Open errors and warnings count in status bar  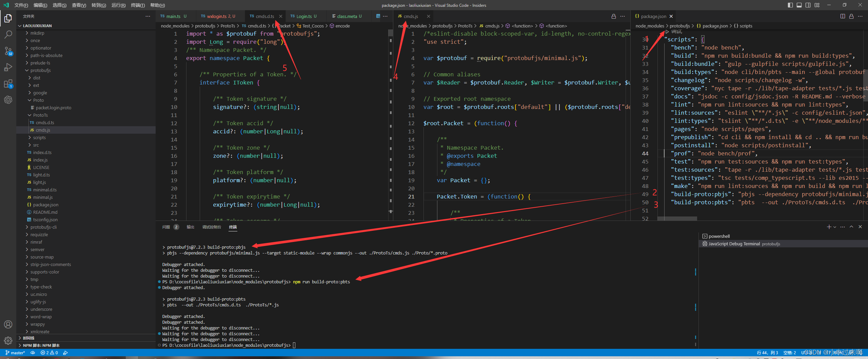pos(49,353)
